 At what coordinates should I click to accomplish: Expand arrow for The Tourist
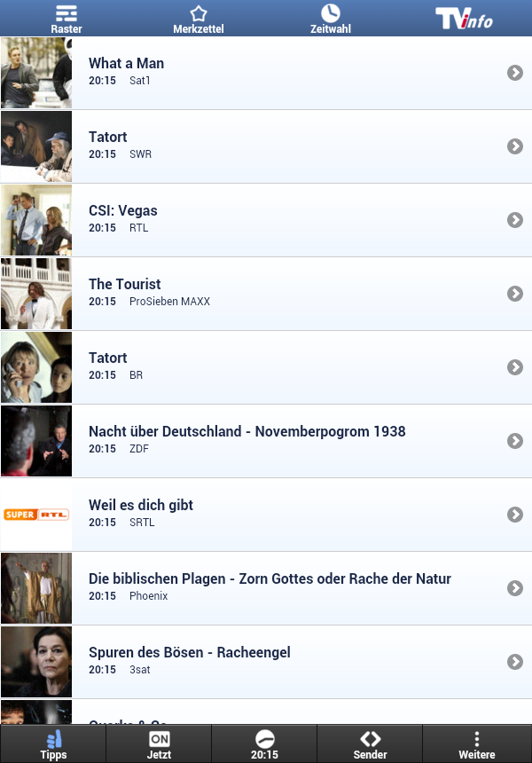(x=515, y=294)
